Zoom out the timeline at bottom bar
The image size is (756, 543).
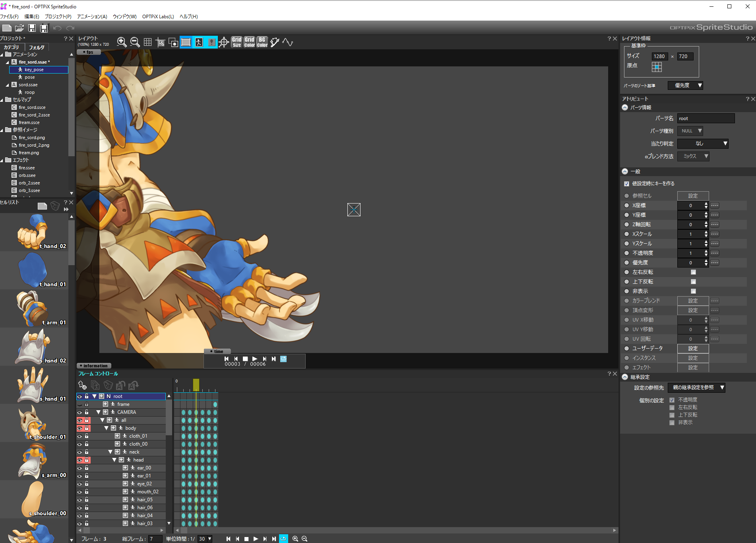[304, 539]
